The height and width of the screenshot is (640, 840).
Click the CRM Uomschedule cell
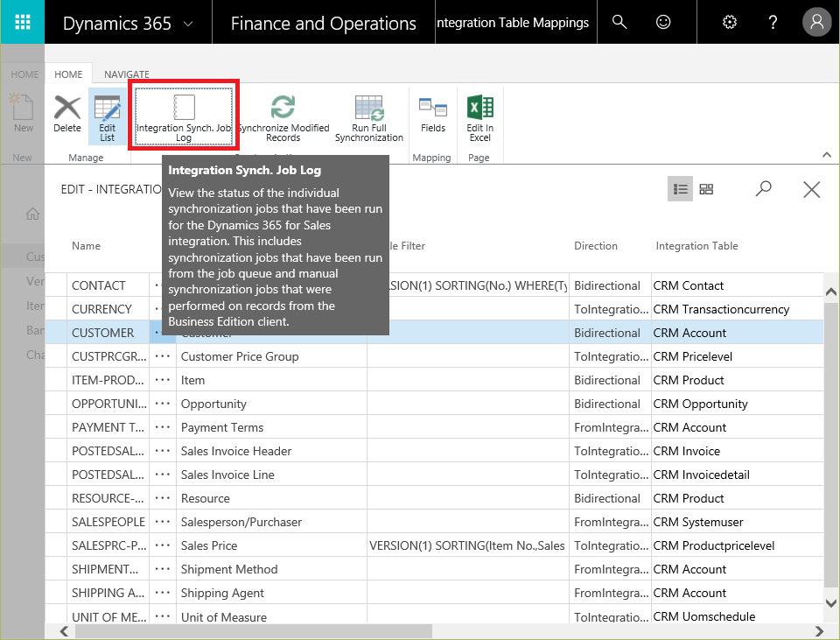(737, 615)
